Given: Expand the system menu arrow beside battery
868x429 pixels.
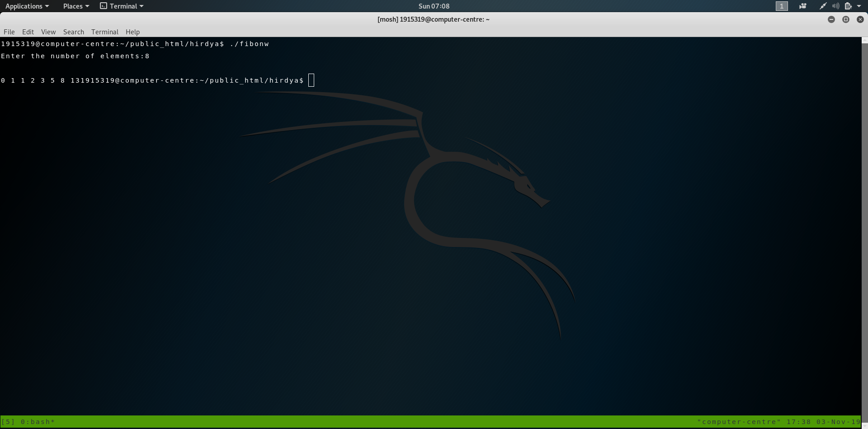Looking at the screenshot, I should (859, 6).
